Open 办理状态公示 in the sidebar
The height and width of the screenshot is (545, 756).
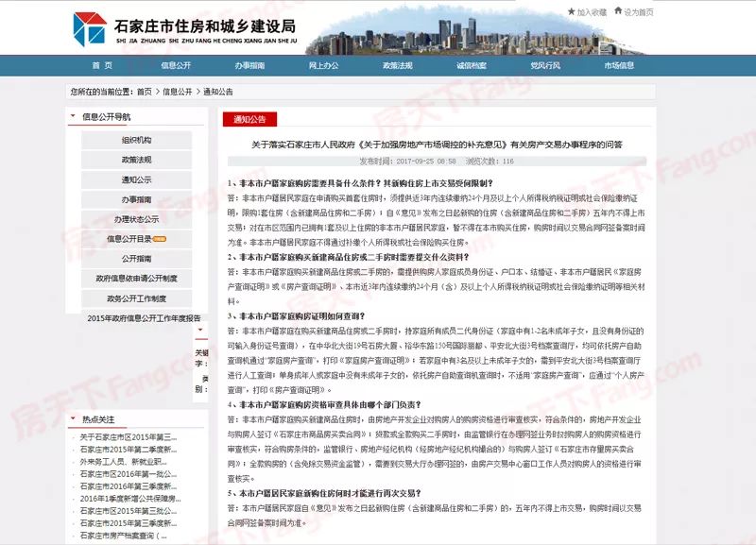click(136, 219)
